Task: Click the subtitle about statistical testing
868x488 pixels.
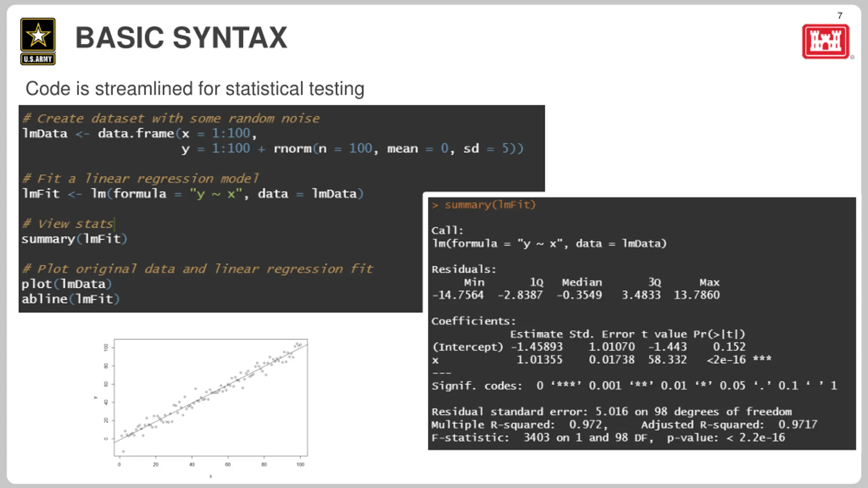Action: [x=195, y=89]
